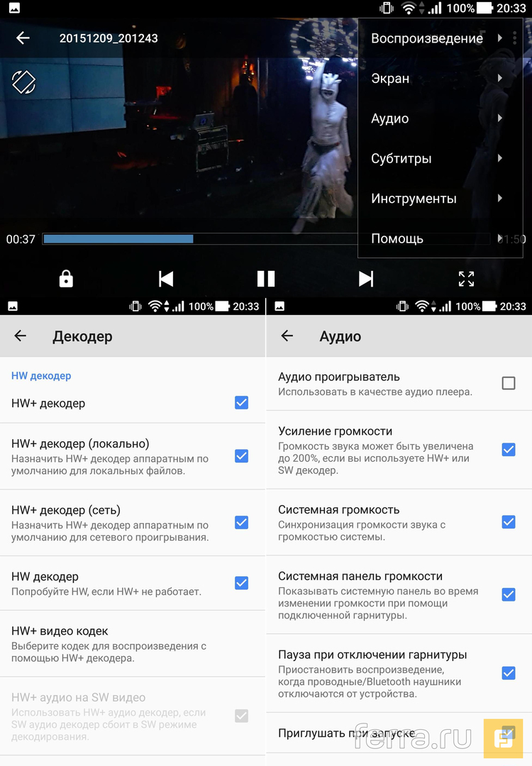Toggle HW+ декодер checkbox
This screenshot has height=766, width=532.
pyautogui.click(x=241, y=403)
